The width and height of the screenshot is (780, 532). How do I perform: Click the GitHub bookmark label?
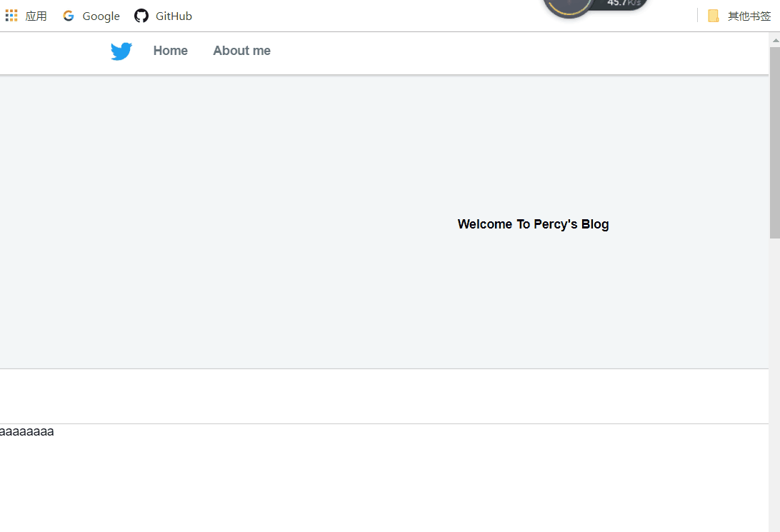click(x=174, y=16)
